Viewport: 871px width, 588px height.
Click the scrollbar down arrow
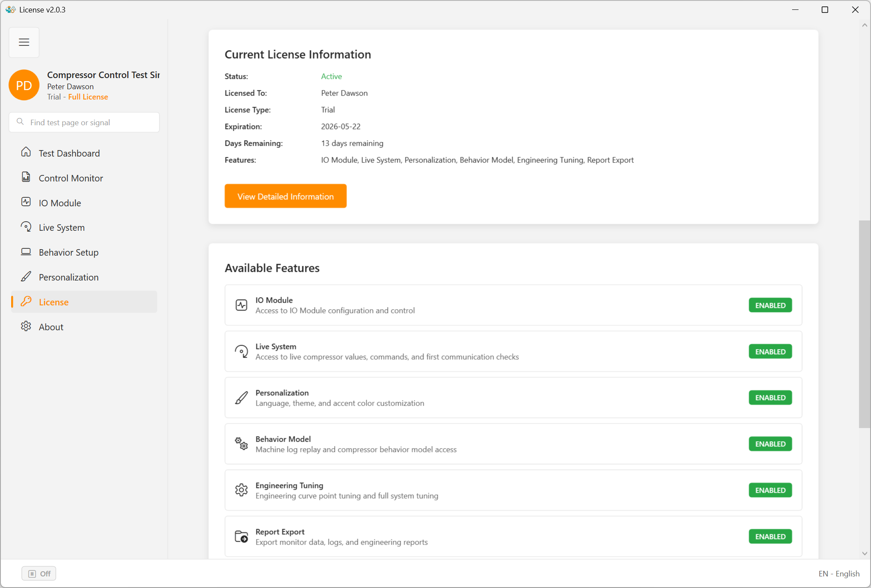tap(865, 553)
